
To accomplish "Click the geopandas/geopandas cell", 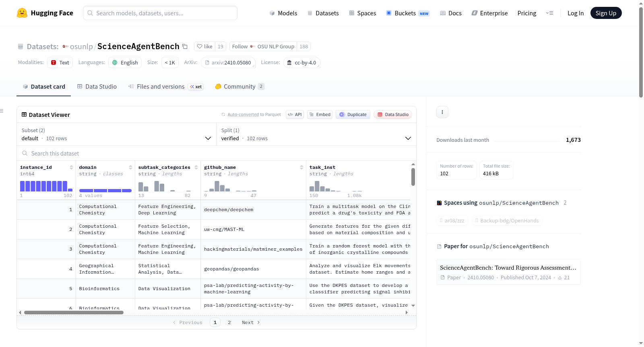I will click(253, 269).
